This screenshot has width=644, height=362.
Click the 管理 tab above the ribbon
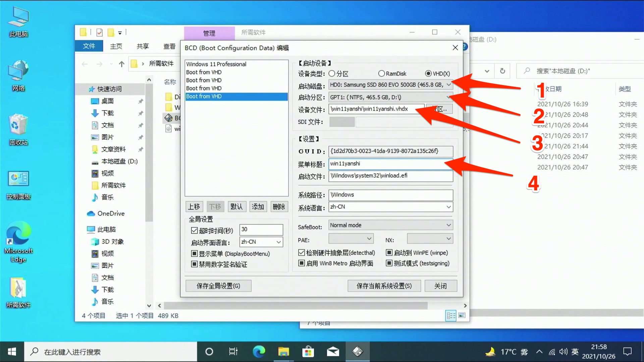[209, 33]
